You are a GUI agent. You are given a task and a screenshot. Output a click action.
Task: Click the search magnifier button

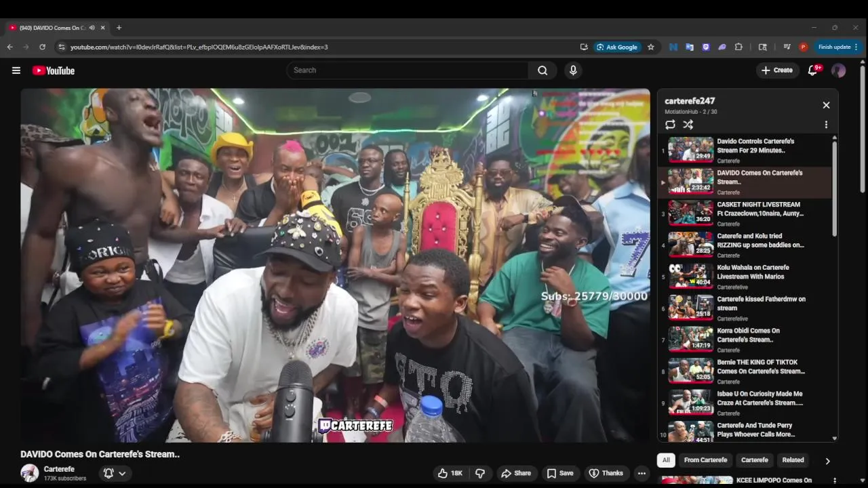click(542, 70)
